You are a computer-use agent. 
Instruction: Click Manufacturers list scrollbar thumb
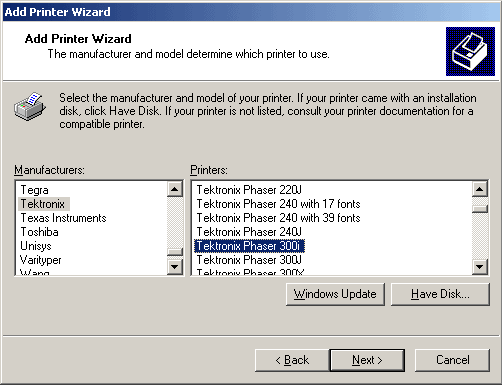(175, 251)
